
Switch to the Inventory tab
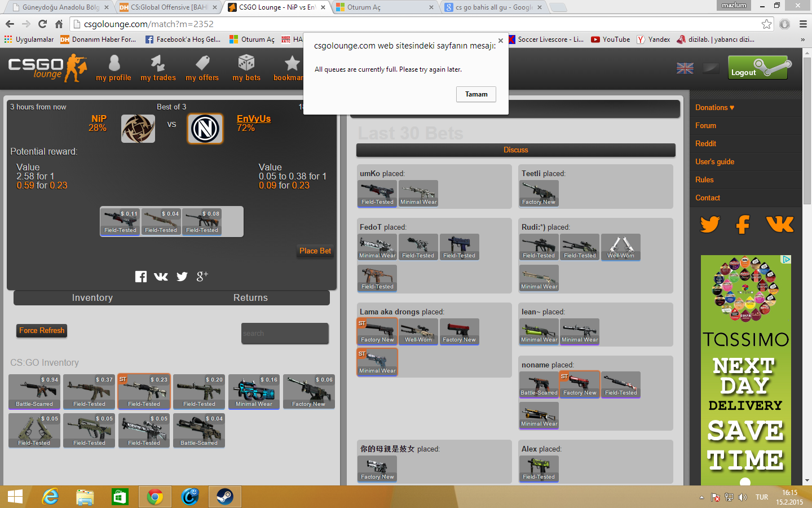click(92, 298)
